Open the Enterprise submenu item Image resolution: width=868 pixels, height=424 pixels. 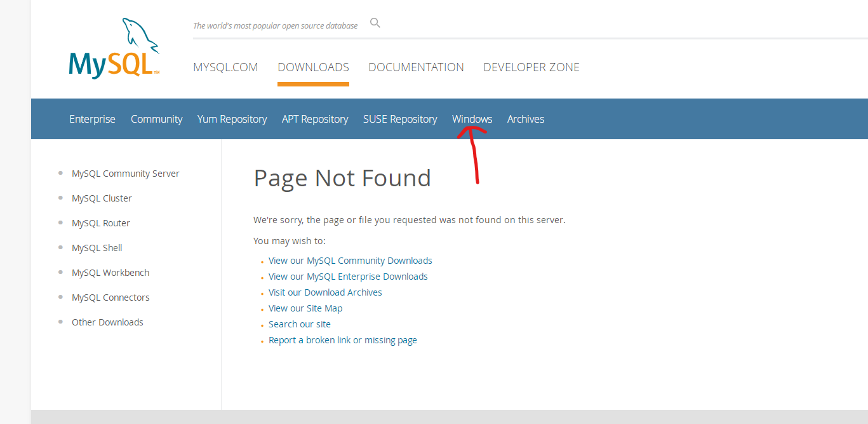coord(92,119)
